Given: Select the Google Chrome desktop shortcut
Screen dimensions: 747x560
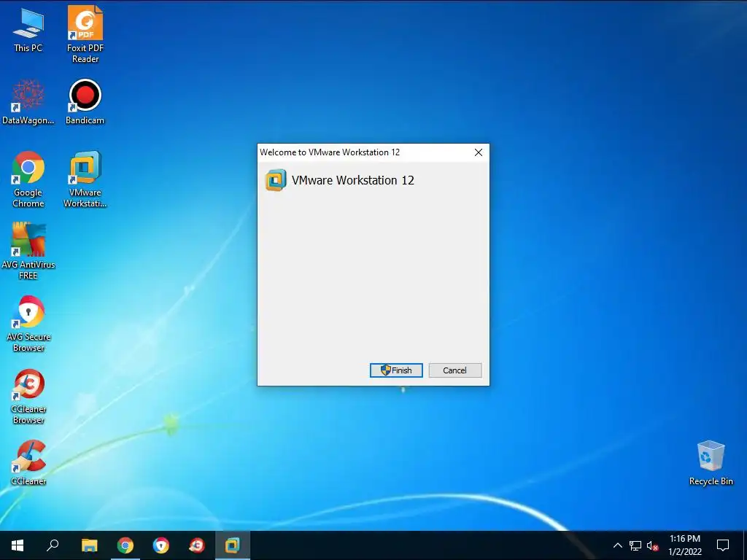Looking at the screenshot, I should (28, 179).
